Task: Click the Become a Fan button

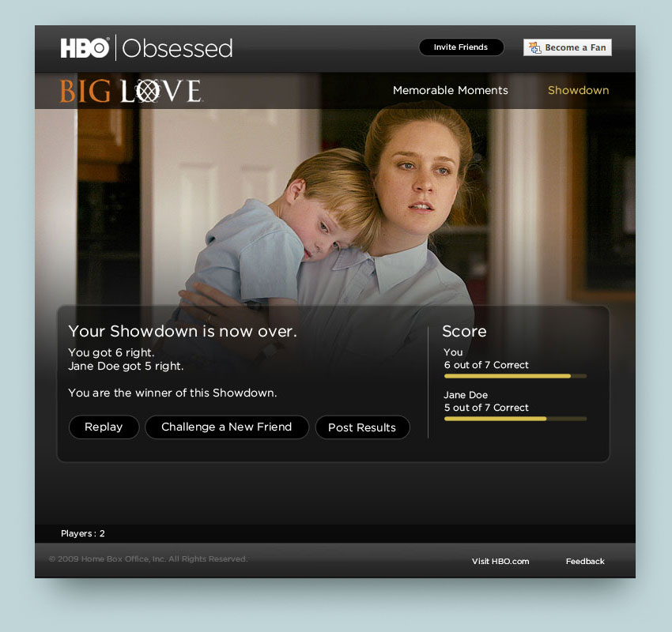Action: (x=568, y=47)
